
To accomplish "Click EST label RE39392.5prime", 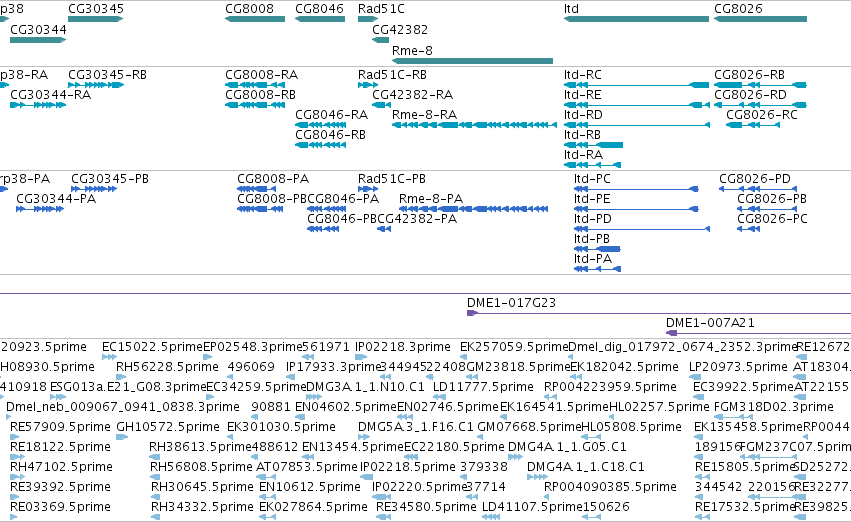I will click(x=60, y=487).
